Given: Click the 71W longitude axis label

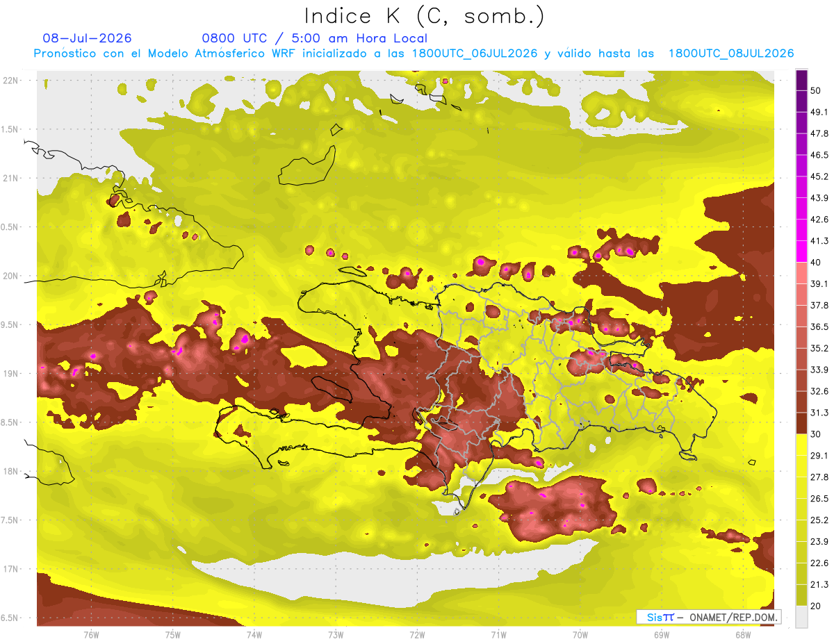Looking at the screenshot, I should coord(499,634).
